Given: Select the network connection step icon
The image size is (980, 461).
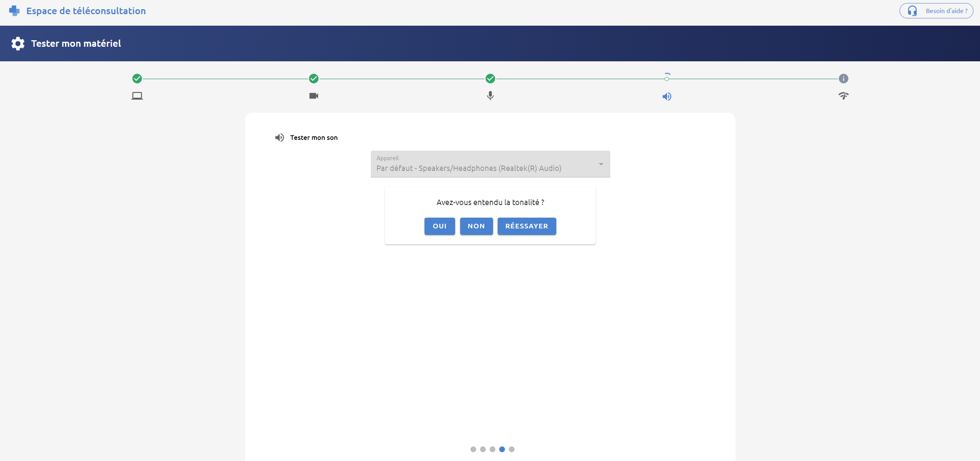Looking at the screenshot, I should point(844,96).
